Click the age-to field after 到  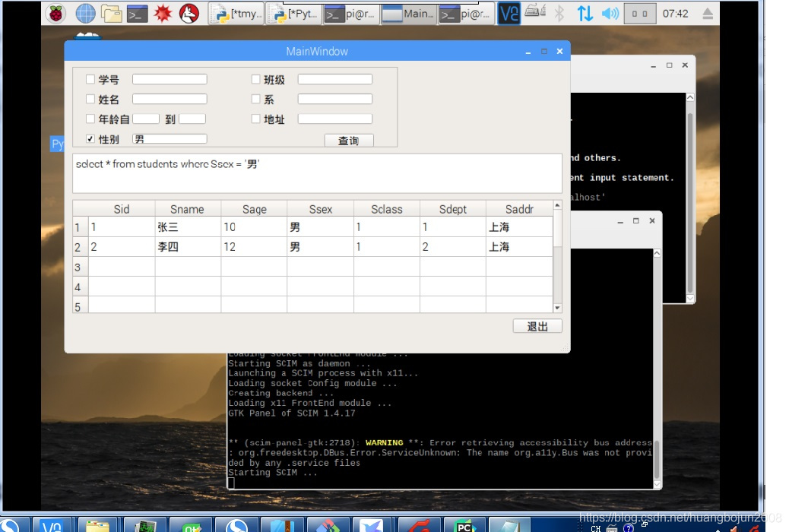[x=192, y=119]
